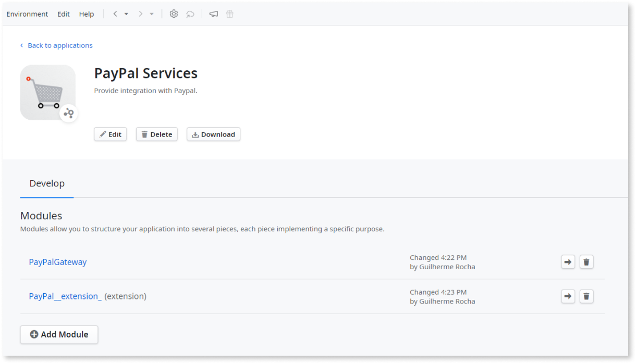Click the shopping cart application thumbnail
The image size is (636, 364).
47,92
